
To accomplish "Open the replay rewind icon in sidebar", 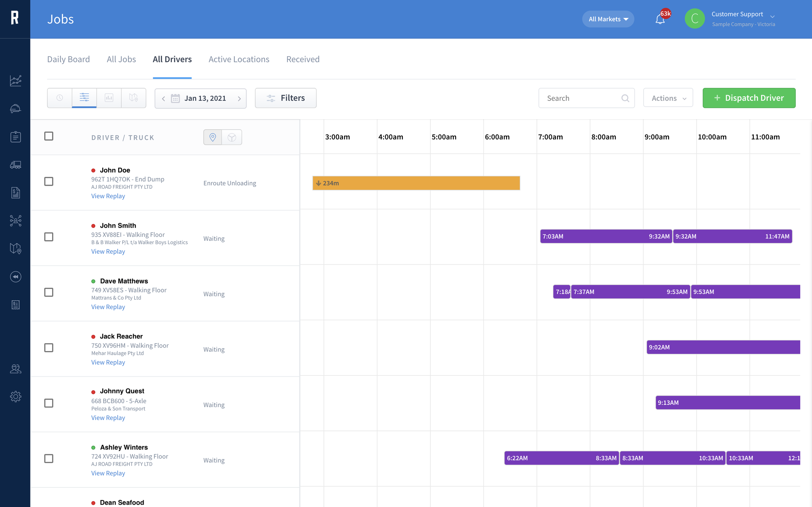I will pos(16,277).
